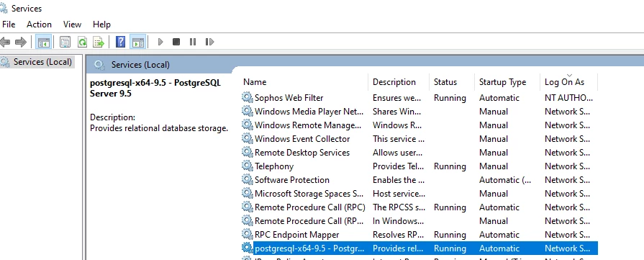
Task: Select Services (Local) in console tree
Action: 42,62
